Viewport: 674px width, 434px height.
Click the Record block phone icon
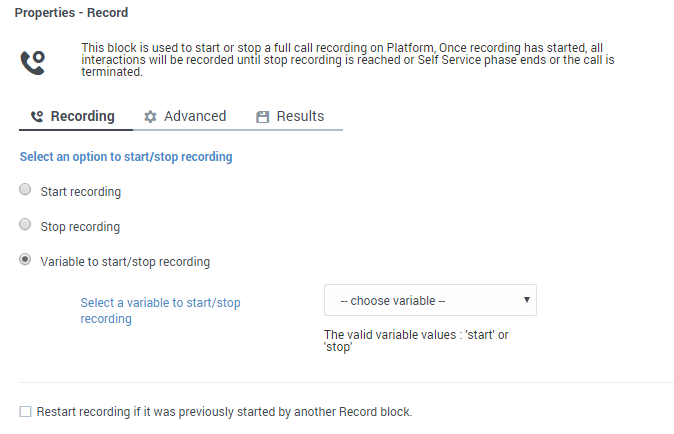pos(32,62)
